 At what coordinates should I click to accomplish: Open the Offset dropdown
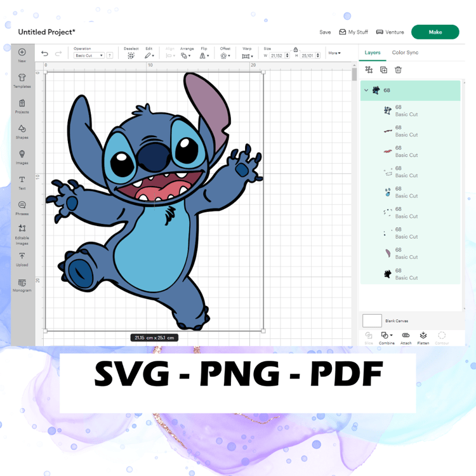pos(225,56)
